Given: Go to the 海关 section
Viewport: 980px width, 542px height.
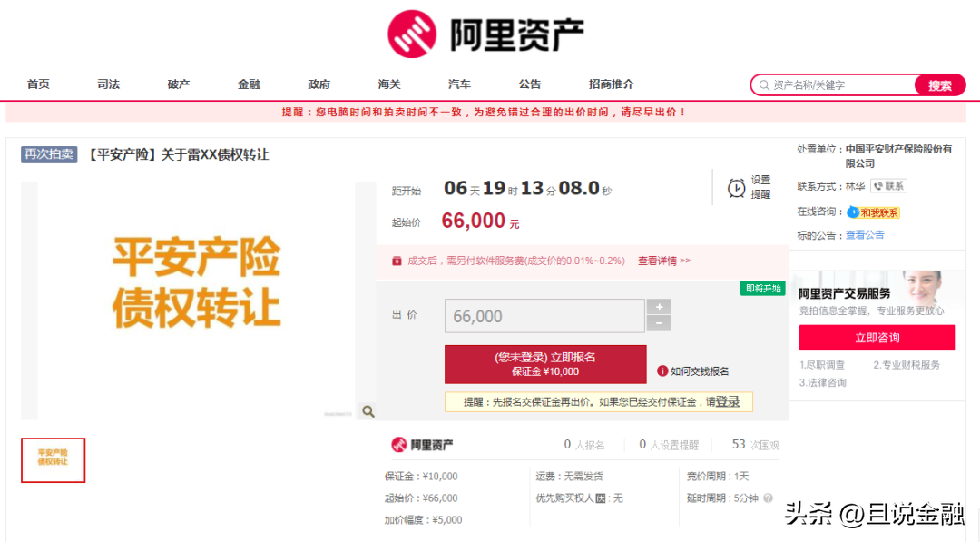Looking at the screenshot, I should pyautogui.click(x=388, y=84).
